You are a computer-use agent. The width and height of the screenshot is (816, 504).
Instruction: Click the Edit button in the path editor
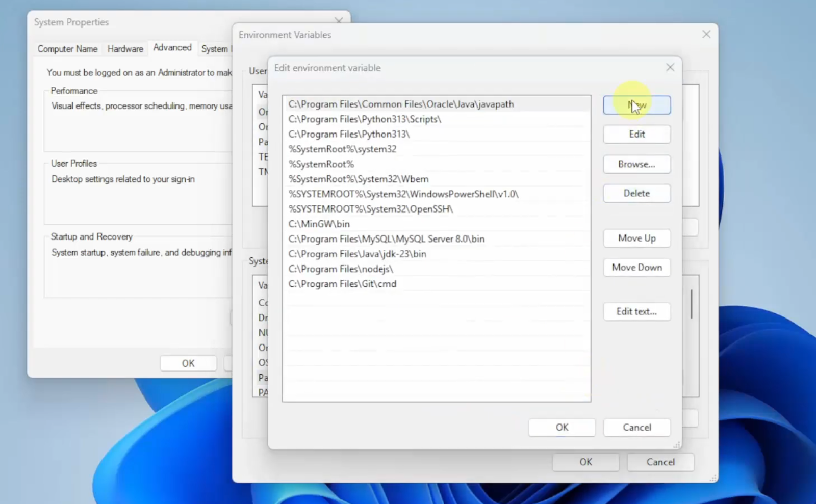click(636, 134)
